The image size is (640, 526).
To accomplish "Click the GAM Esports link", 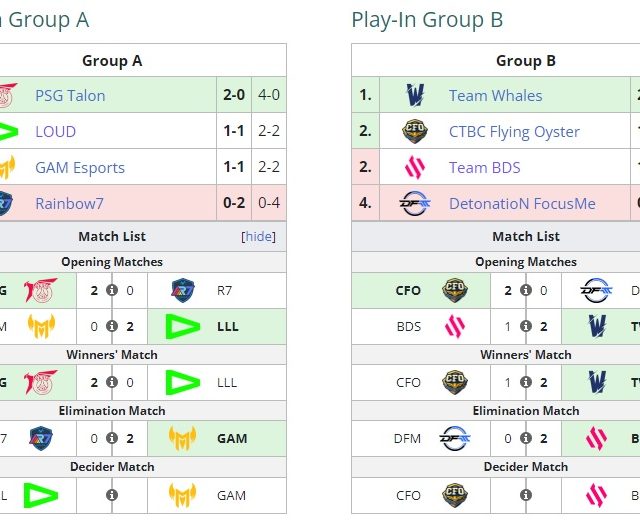I will [80, 168].
